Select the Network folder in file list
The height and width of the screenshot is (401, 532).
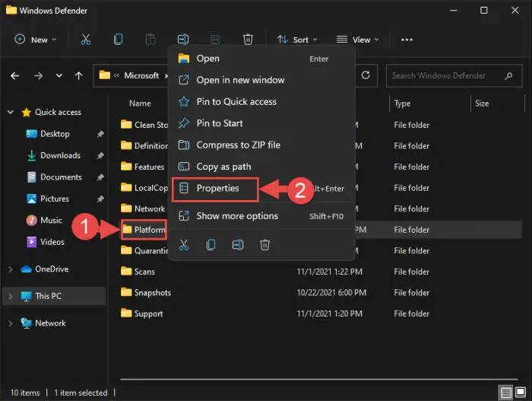pyautogui.click(x=149, y=208)
